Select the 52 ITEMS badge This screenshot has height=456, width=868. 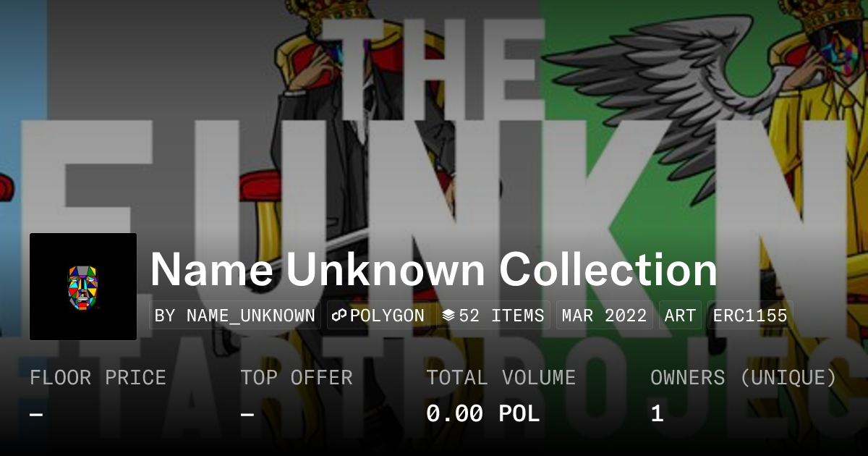pyautogui.click(x=493, y=316)
